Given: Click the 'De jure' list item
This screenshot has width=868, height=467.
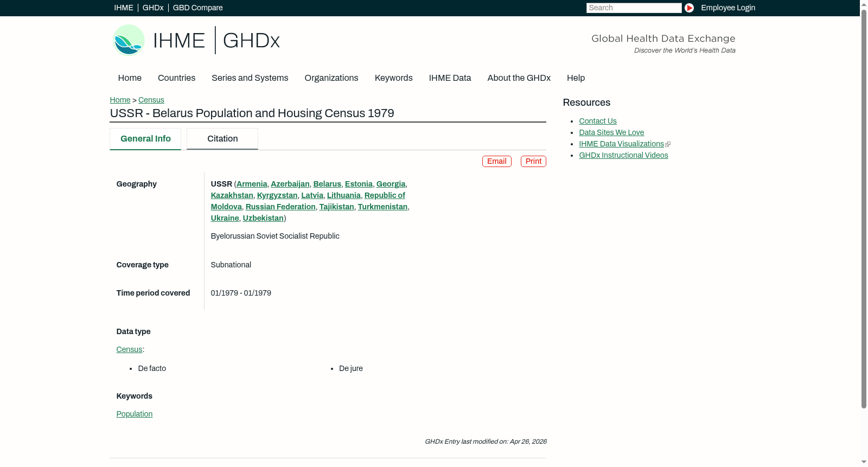Looking at the screenshot, I should coord(351,368).
